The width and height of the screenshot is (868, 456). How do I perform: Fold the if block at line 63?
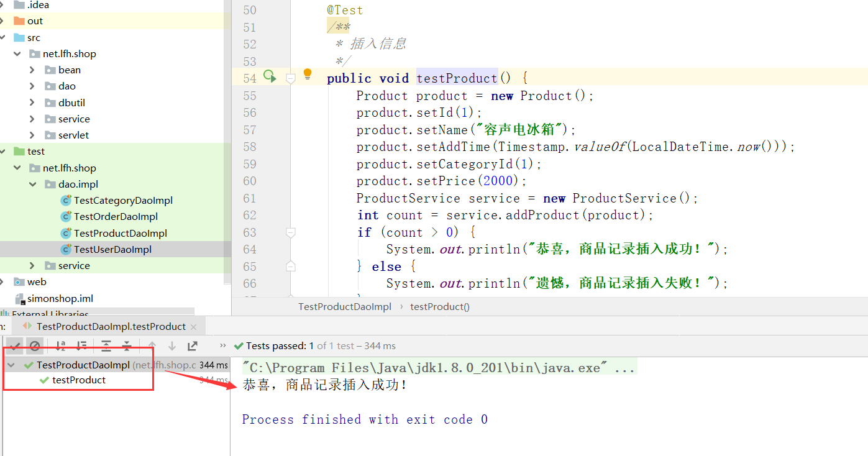coord(290,232)
